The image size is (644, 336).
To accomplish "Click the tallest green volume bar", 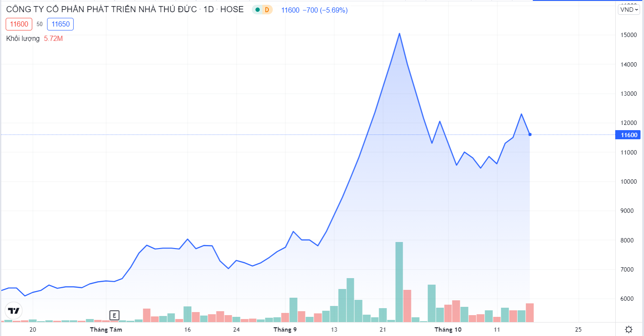I will click(399, 282).
